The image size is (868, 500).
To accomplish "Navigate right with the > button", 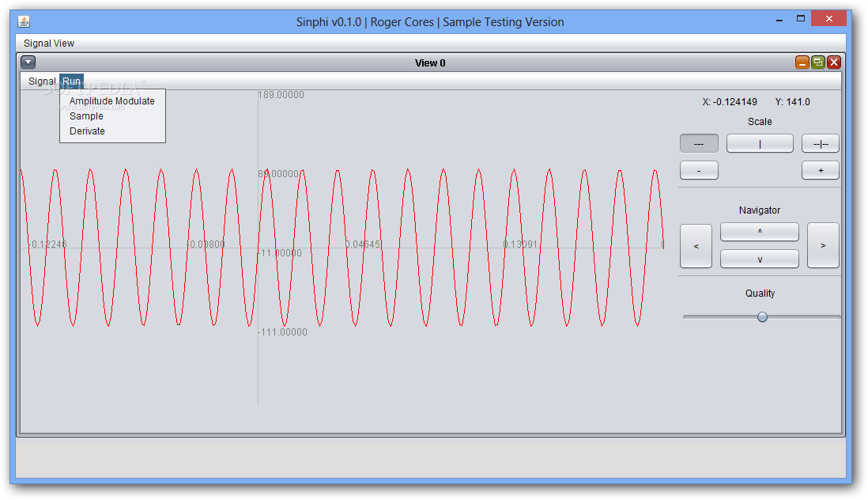I will [x=823, y=246].
